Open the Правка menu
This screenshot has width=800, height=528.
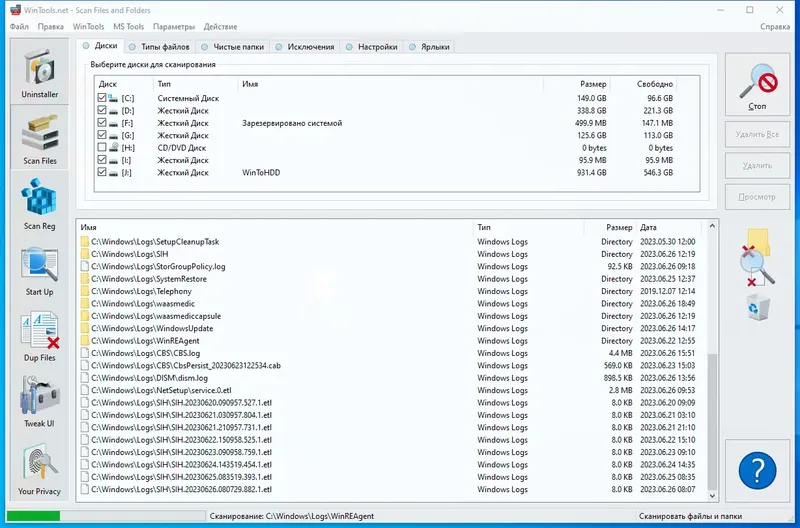pos(51,27)
